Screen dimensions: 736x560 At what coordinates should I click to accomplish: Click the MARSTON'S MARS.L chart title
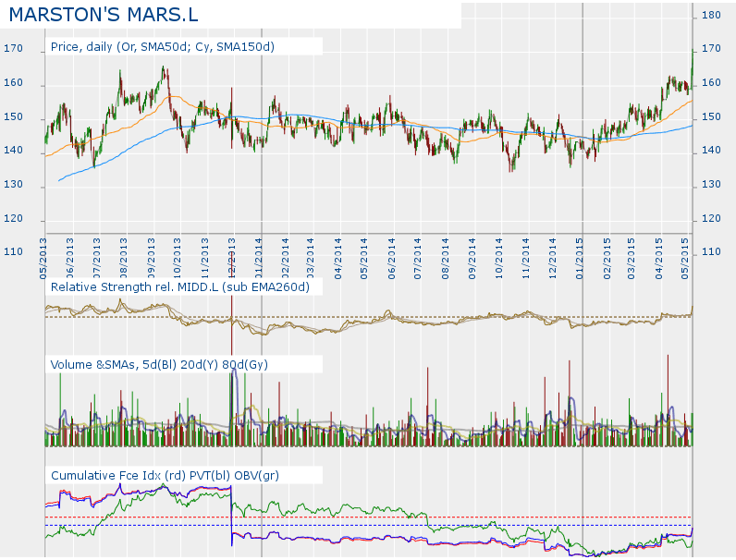click(104, 15)
